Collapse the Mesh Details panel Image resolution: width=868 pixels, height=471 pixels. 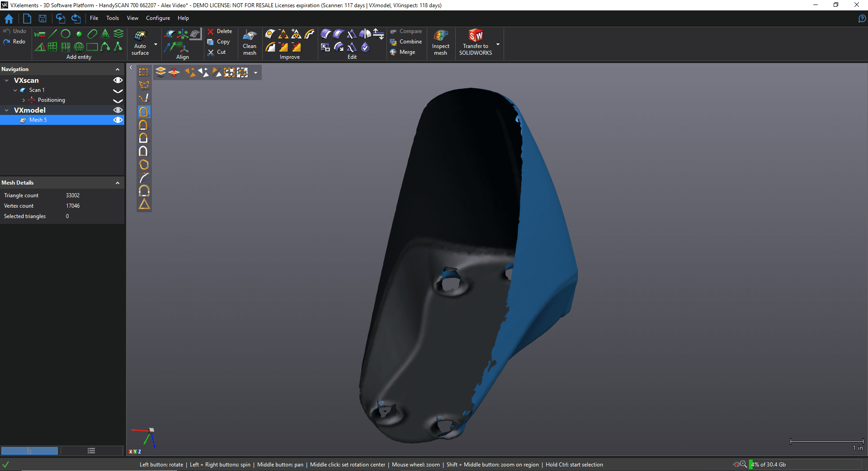tap(118, 183)
